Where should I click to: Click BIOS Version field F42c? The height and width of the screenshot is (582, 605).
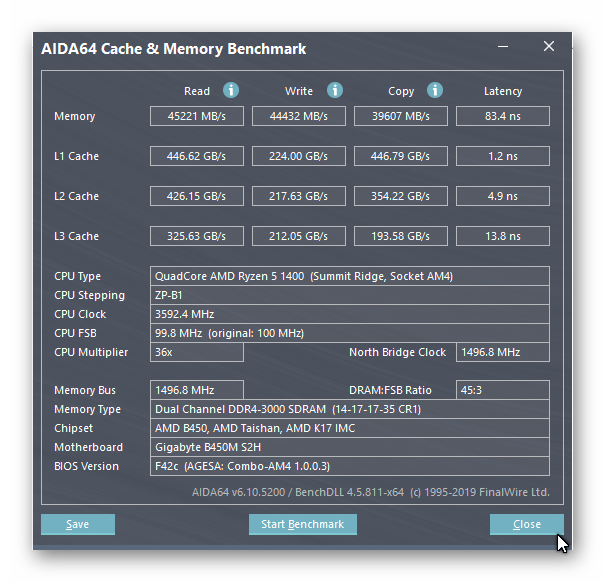pos(350,466)
